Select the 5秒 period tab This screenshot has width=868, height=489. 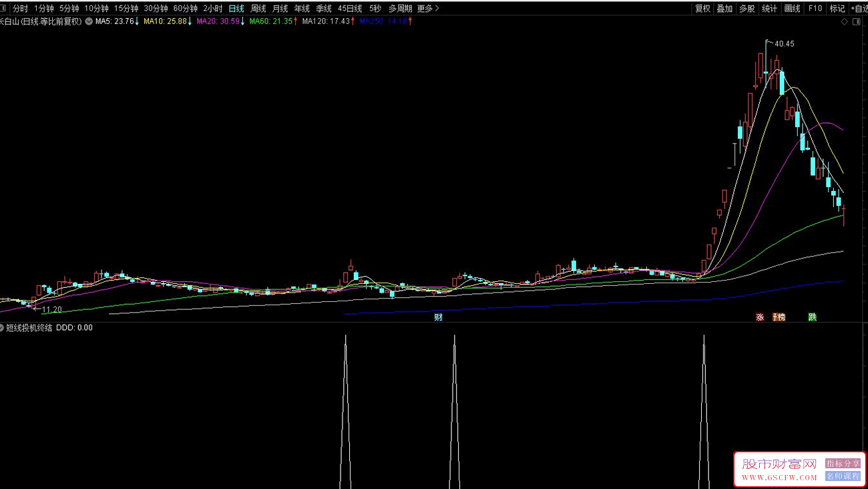pyautogui.click(x=375, y=9)
